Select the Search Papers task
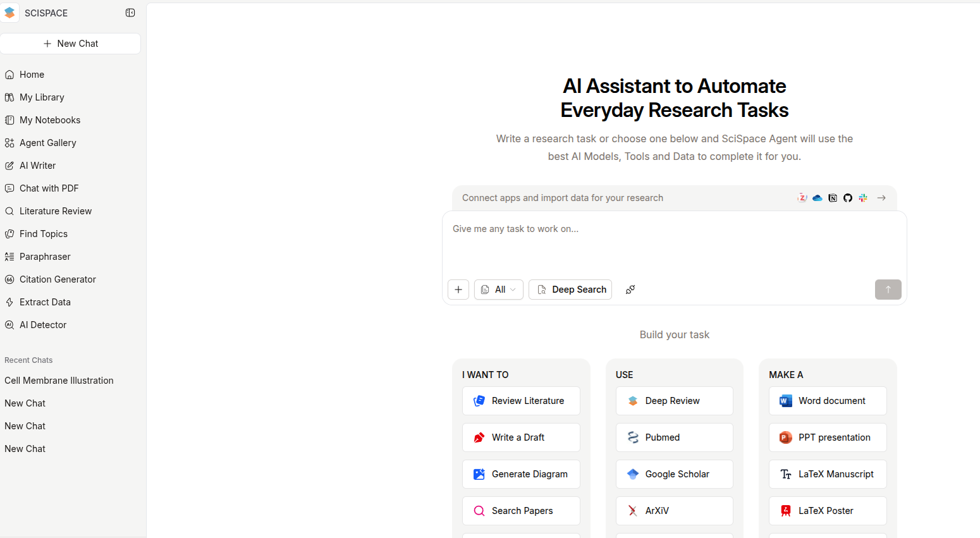 (521, 511)
